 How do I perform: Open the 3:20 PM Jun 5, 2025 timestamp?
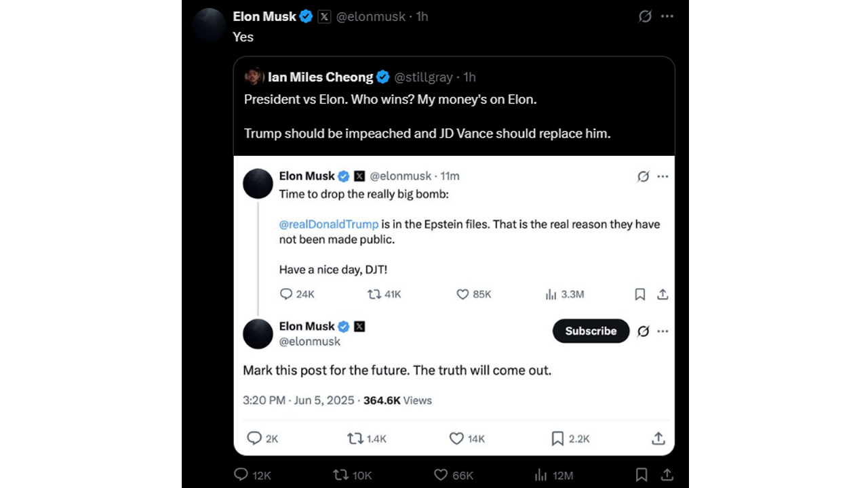coord(298,401)
